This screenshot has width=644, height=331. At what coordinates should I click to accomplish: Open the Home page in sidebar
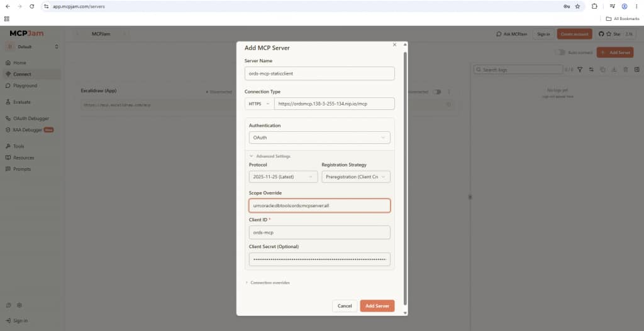[x=19, y=63]
